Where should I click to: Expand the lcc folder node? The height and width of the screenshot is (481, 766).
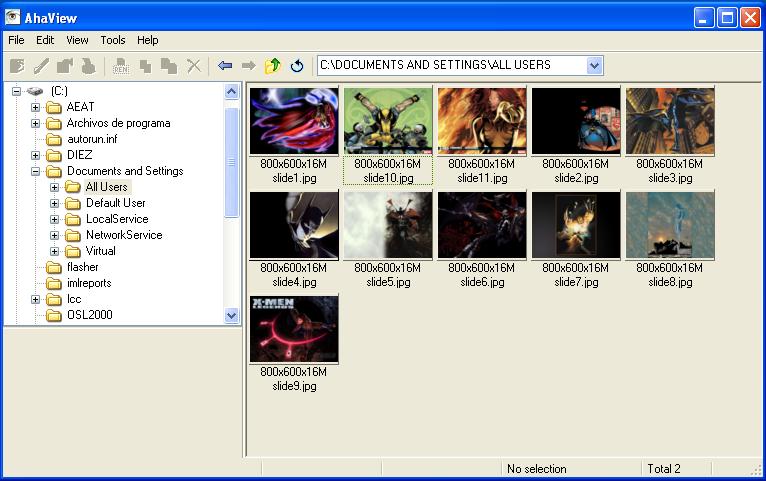click(x=35, y=299)
